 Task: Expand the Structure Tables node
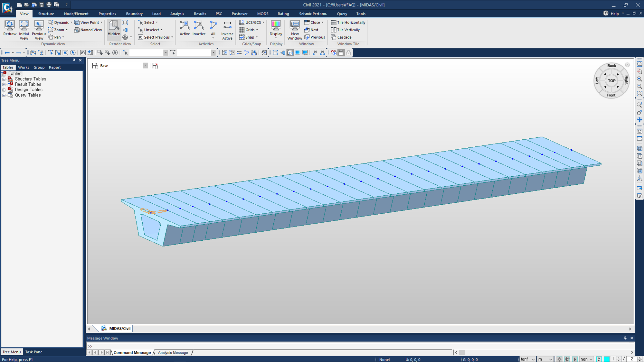coord(4,79)
